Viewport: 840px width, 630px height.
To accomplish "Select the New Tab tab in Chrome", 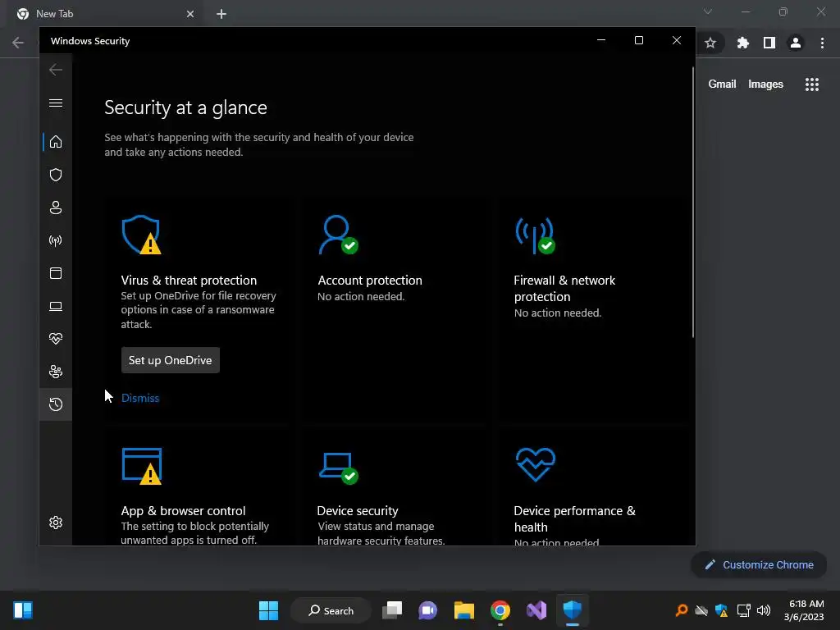I will click(106, 14).
